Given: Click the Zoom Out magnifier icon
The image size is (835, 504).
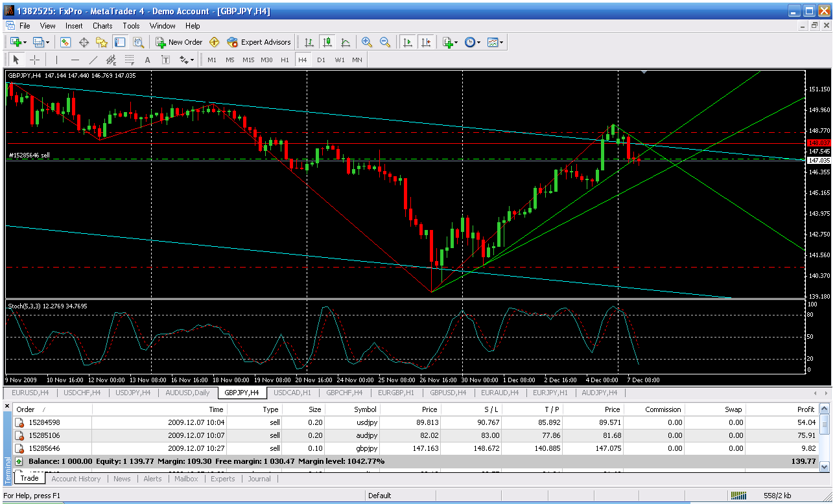Looking at the screenshot, I should (x=385, y=42).
